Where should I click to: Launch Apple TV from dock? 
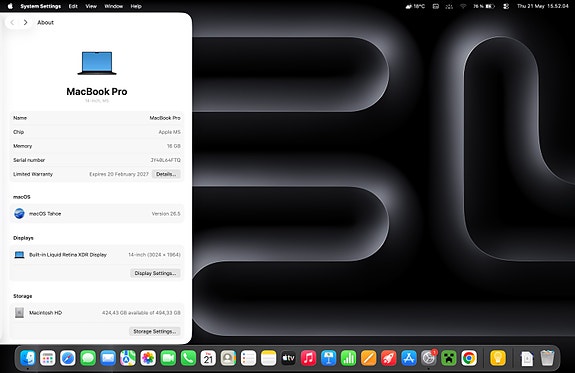click(288, 358)
